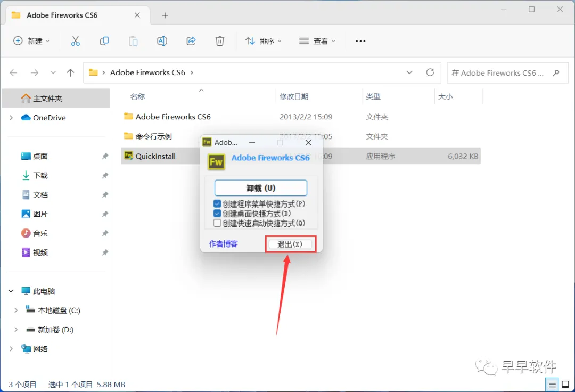Open the three-dots more options menu
Image resolution: width=575 pixels, height=392 pixels.
tap(360, 41)
